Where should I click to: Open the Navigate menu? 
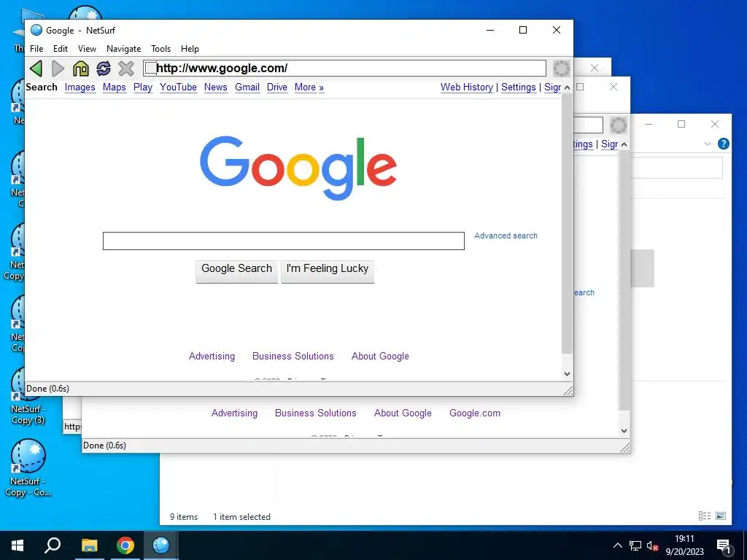pos(124,49)
